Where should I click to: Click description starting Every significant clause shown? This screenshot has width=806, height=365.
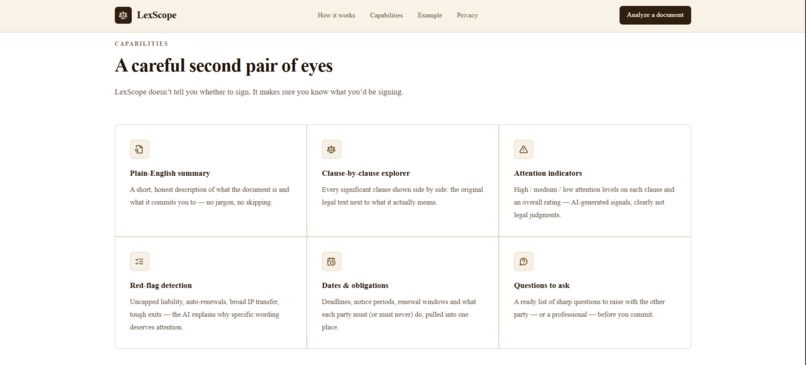pos(402,196)
